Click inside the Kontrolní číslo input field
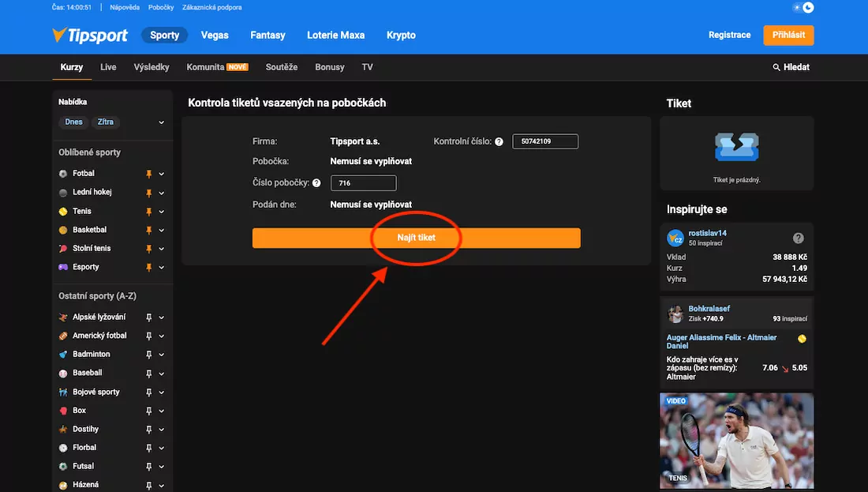 (x=544, y=141)
